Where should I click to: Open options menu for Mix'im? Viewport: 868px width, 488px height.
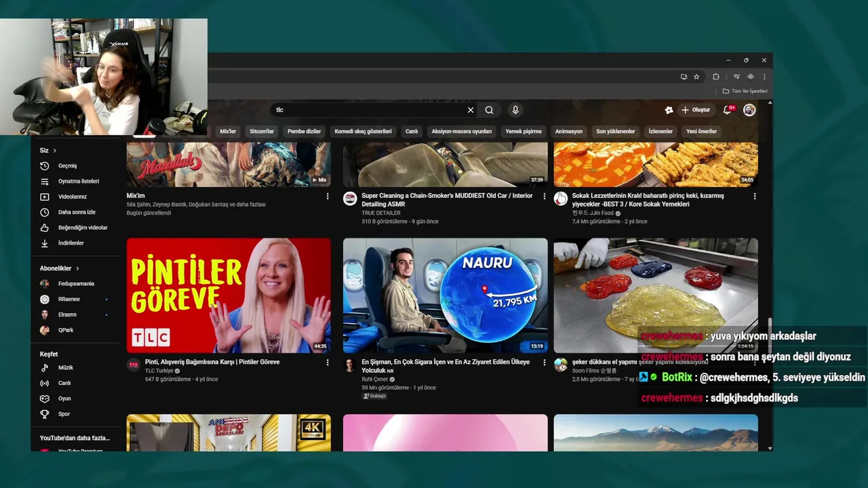click(328, 197)
